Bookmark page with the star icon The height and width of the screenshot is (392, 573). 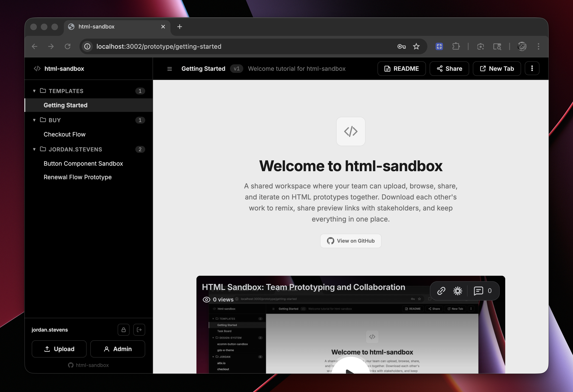point(416,46)
